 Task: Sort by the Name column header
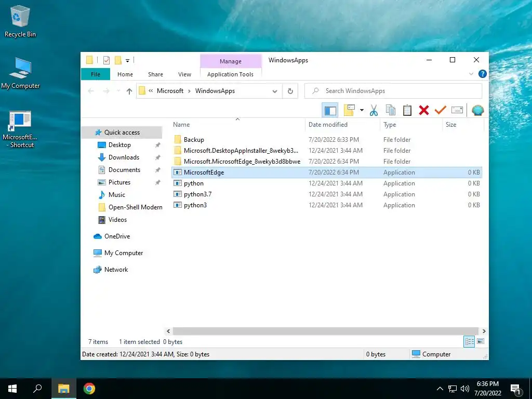[181, 125]
